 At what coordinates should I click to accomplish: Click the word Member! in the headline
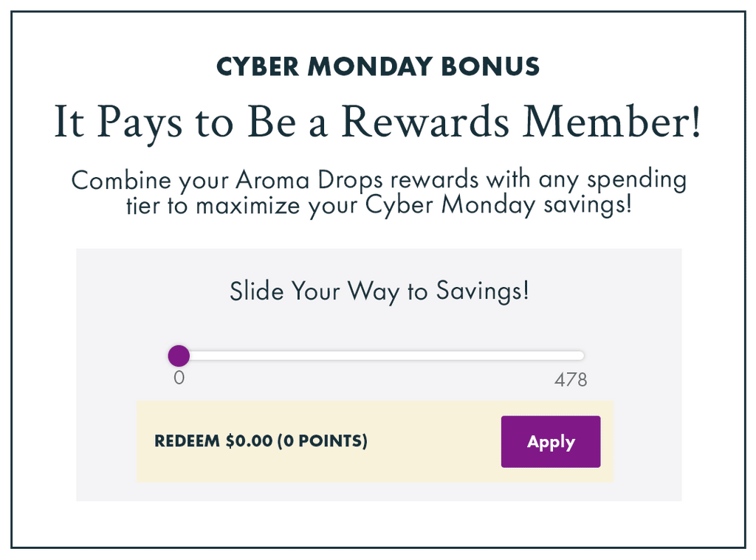(612, 122)
